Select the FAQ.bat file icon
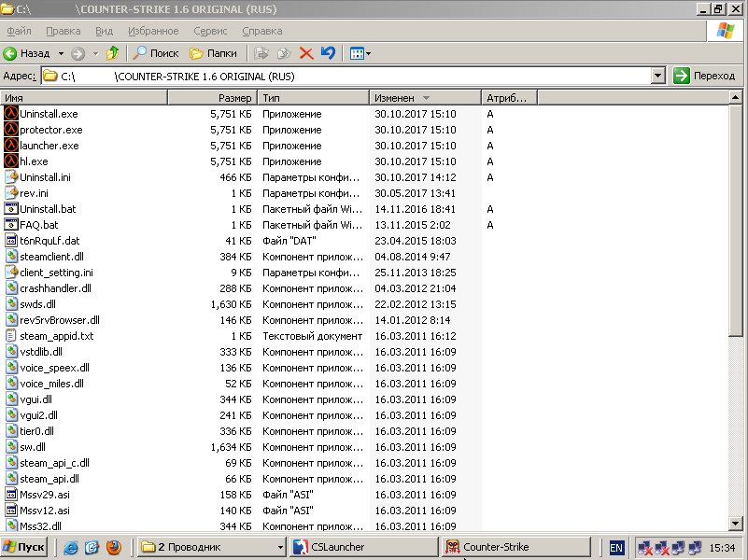748x560 pixels. coord(11,224)
